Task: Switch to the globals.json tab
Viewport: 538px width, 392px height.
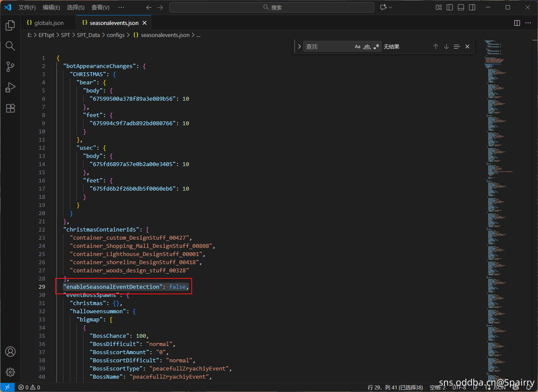Action: (49, 23)
